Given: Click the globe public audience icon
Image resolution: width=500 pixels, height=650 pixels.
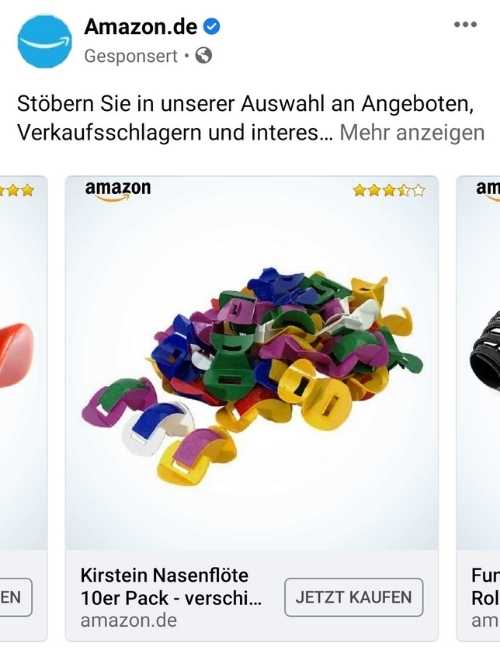Looking at the screenshot, I should [x=204, y=56].
